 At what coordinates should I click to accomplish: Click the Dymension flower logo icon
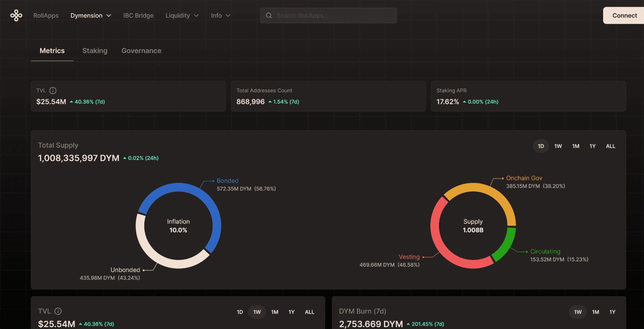(16, 15)
